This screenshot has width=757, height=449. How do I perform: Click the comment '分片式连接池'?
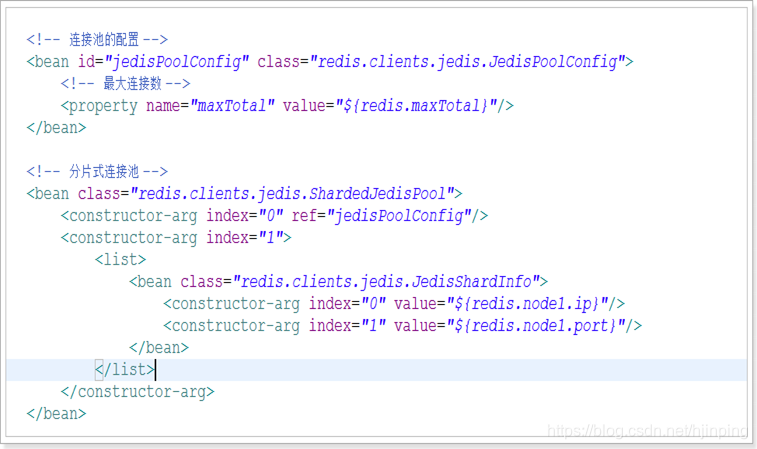pos(104,171)
